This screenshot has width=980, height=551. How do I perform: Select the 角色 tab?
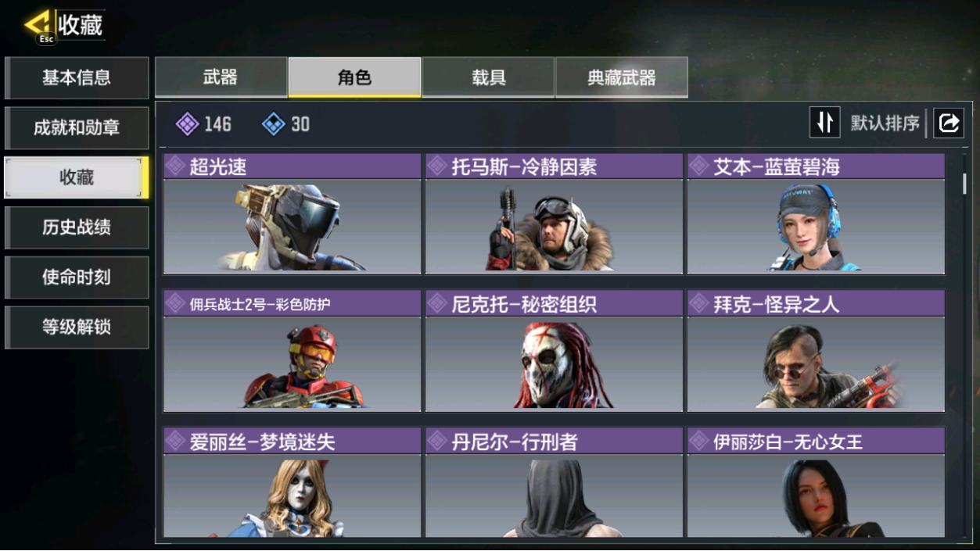tap(354, 77)
